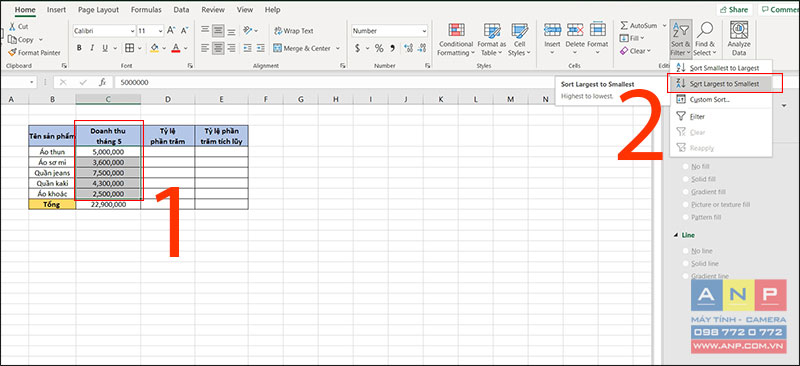Apply the red Font Color
800x366 pixels.
click(x=176, y=48)
